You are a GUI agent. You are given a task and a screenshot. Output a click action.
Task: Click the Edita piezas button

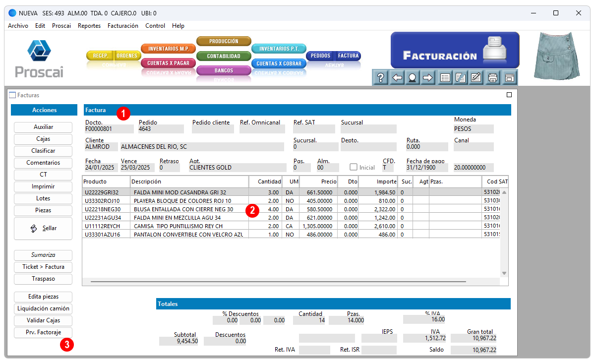(x=44, y=297)
